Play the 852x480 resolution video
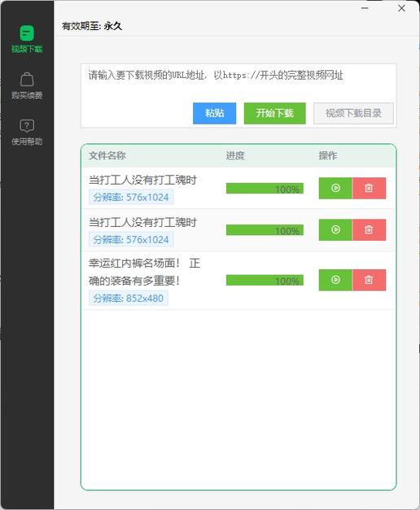This screenshot has width=420, height=510. pos(335,280)
